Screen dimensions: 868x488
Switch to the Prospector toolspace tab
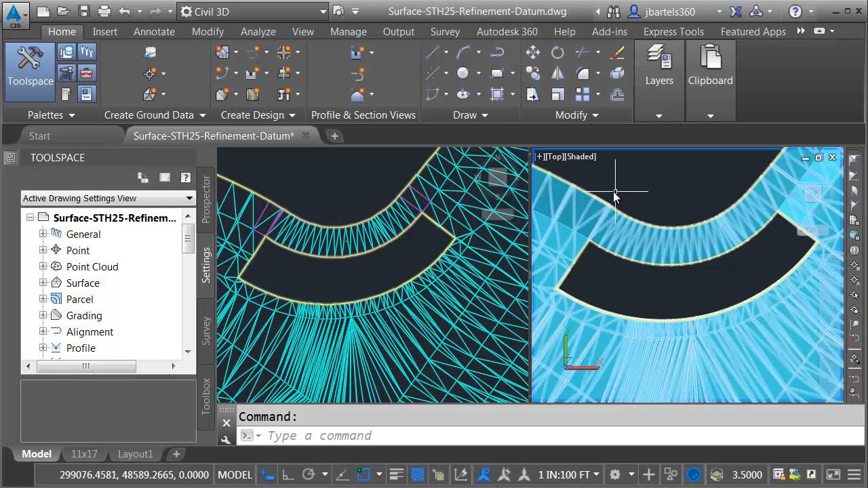click(206, 199)
